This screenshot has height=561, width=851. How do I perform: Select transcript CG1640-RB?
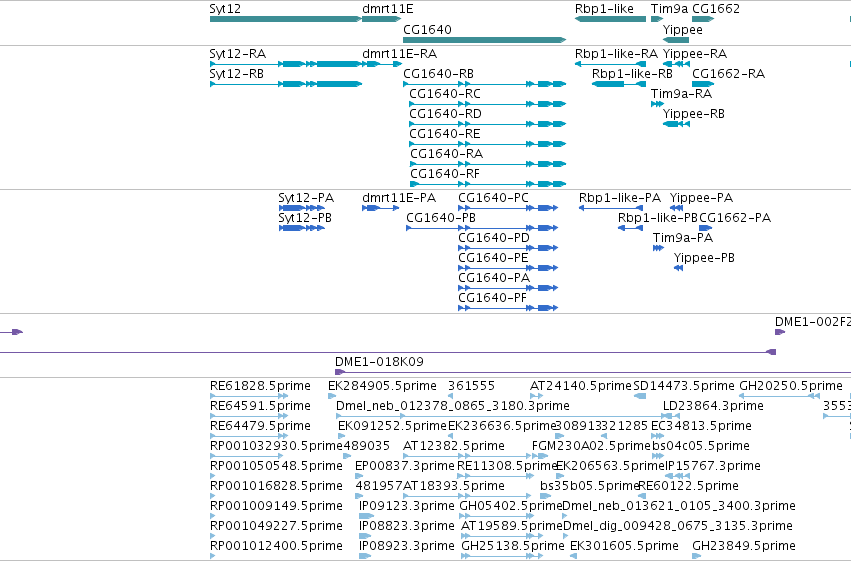tap(485, 84)
